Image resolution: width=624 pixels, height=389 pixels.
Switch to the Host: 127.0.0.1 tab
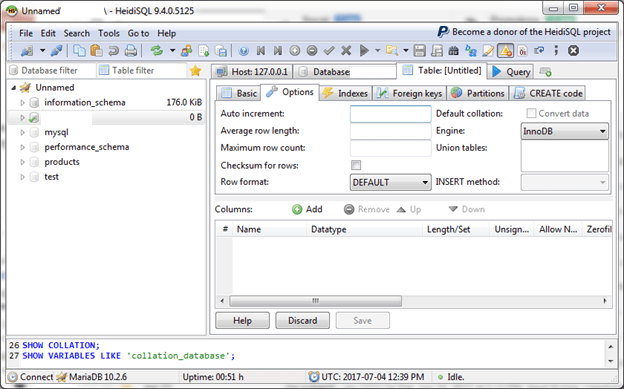point(252,72)
